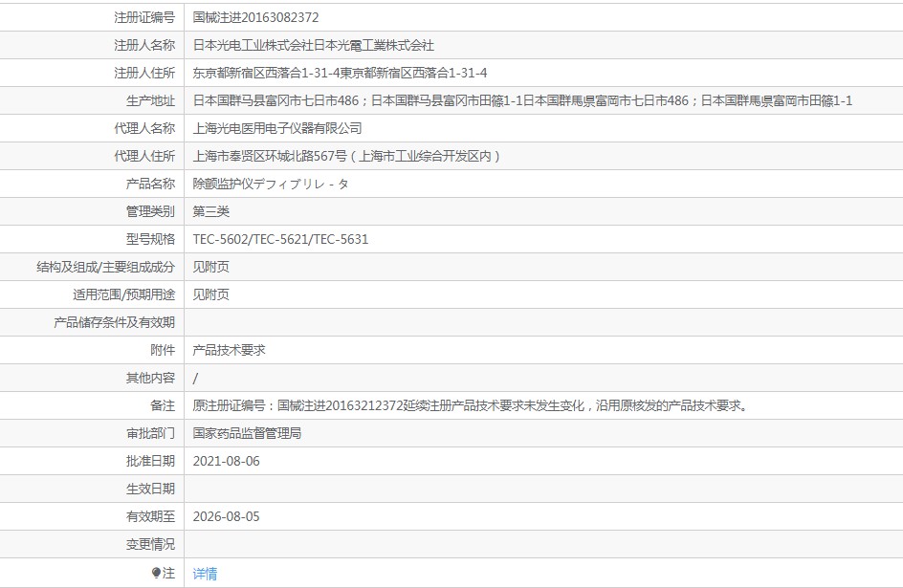Viewport: 903px width, 588px height.
Task: Click the 产品名称 label
Action: pyautogui.click(x=150, y=184)
